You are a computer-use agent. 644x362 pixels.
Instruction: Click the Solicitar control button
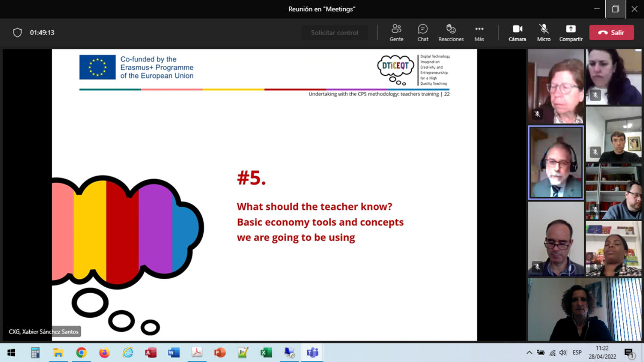pos(334,33)
